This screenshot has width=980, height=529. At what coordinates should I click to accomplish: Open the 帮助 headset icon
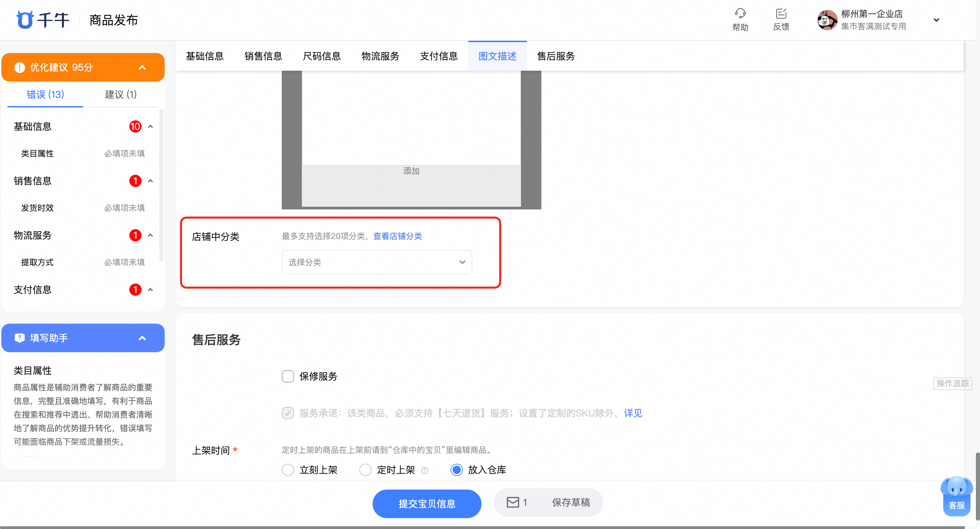pyautogui.click(x=740, y=14)
